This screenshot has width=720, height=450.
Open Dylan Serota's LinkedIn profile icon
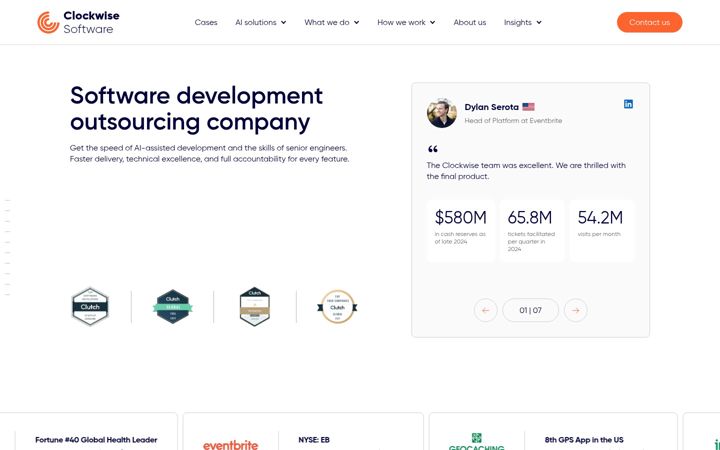click(628, 104)
